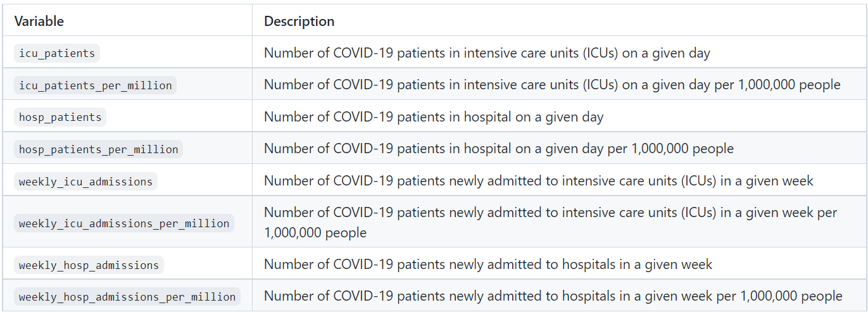Click the description text for icu_patients
The image size is (868, 312).
pyautogui.click(x=487, y=53)
